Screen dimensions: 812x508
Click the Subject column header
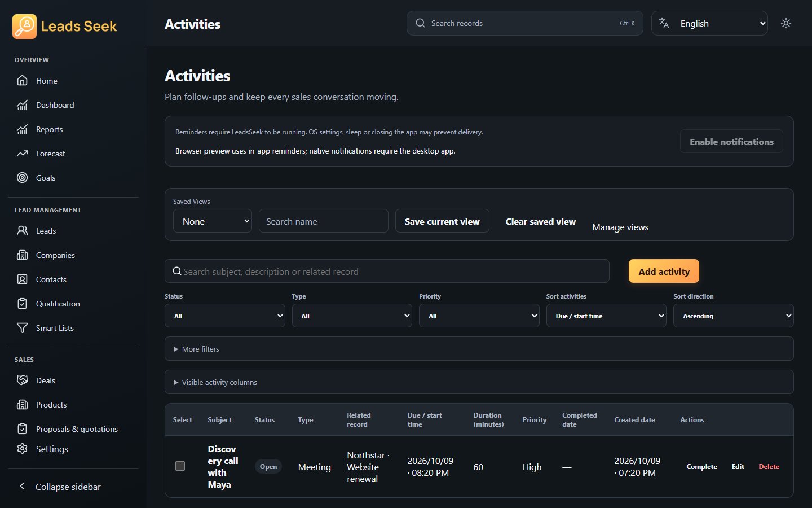pos(219,420)
